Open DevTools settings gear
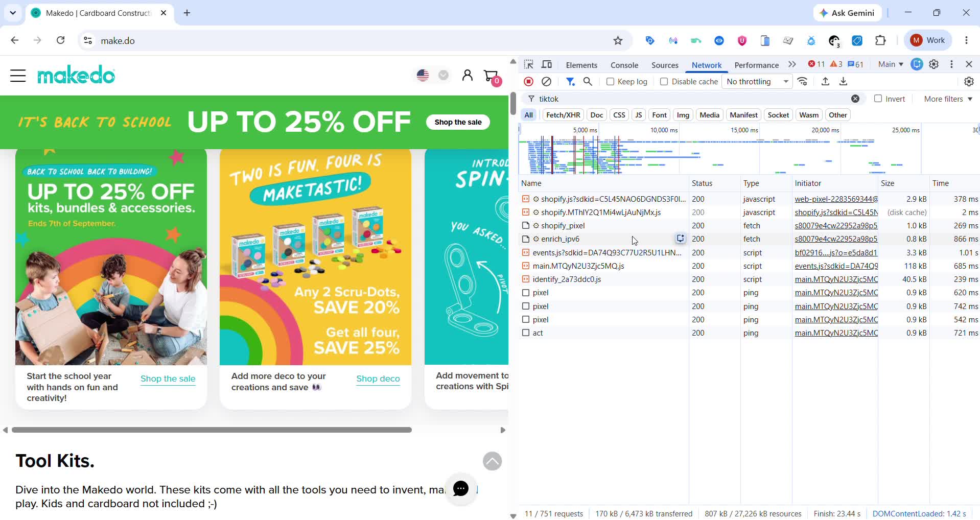The height and width of the screenshot is (520, 980). tap(934, 64)
